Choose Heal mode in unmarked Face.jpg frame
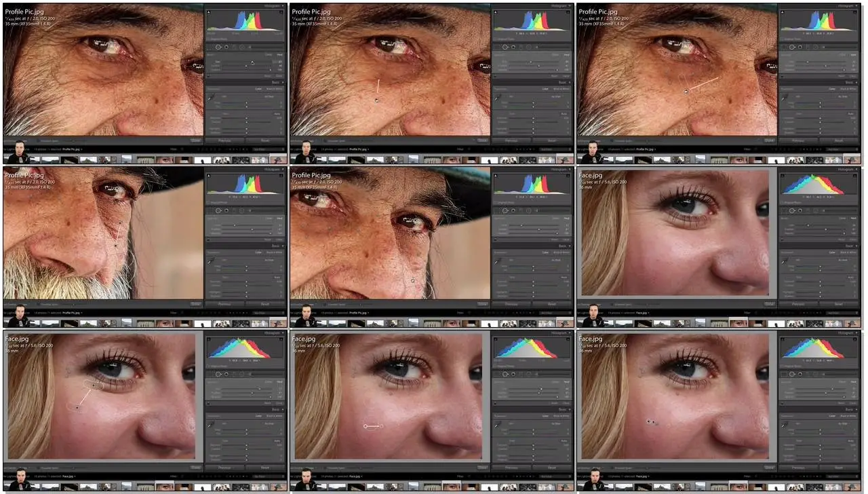The width and height of the screenshot is (868, 494). point(853,218)
